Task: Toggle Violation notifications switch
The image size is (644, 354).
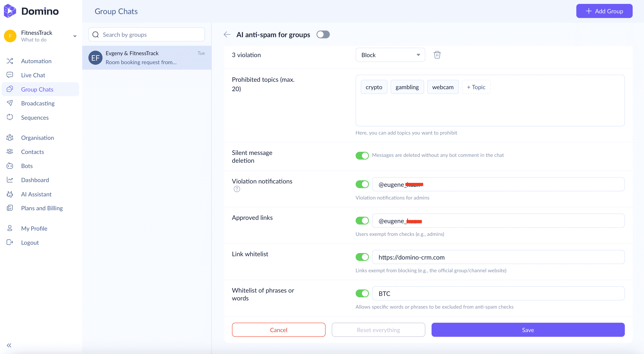Action: pos(362,184)
